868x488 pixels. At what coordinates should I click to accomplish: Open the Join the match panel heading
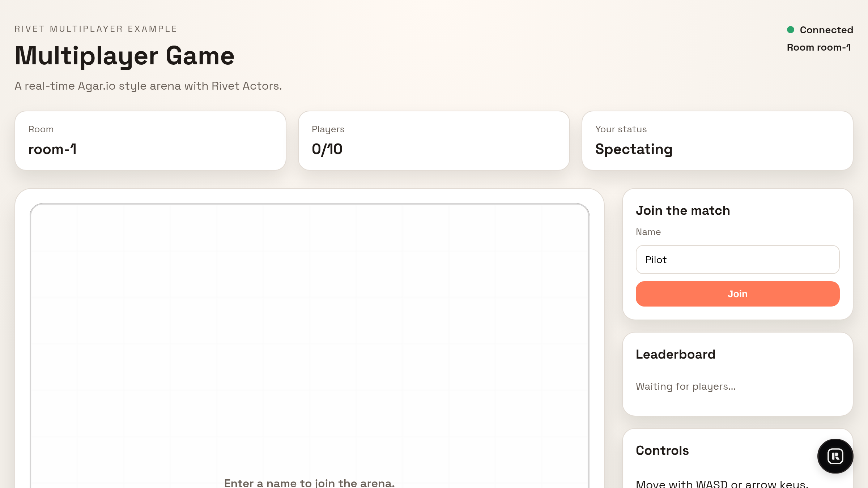(x=683, y=210)
